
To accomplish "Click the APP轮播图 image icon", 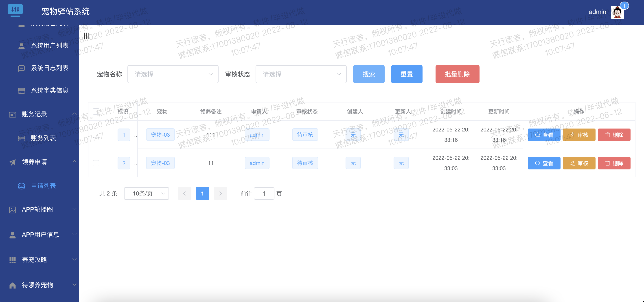I will (13, 210).
